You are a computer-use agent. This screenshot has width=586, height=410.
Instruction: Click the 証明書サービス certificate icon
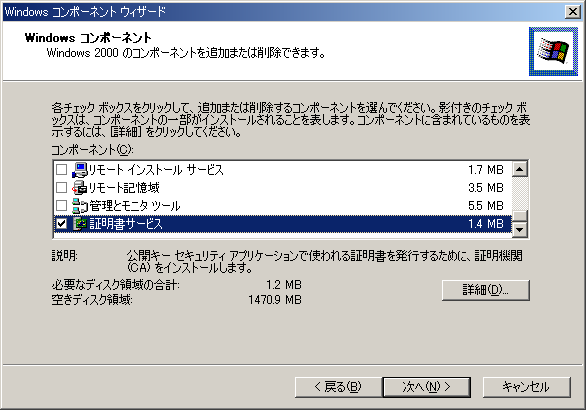click(x=80, y=224)
